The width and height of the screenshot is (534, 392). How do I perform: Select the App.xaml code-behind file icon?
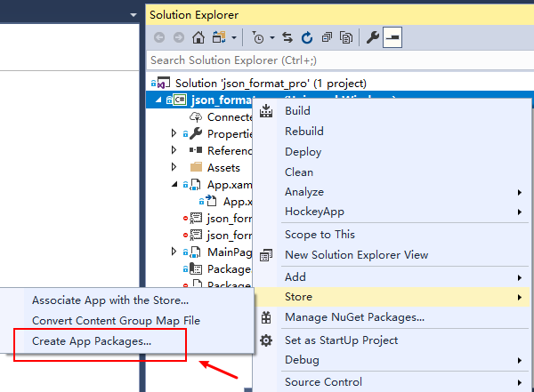[212, 201]
